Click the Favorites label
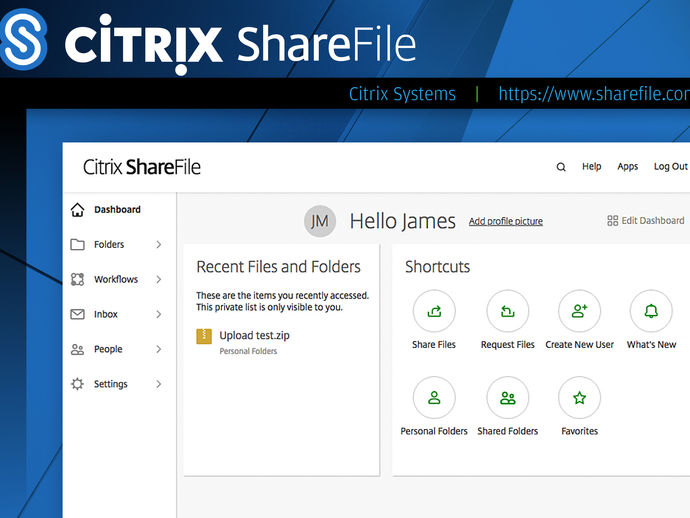690x518 pixels. coord(579,431)
